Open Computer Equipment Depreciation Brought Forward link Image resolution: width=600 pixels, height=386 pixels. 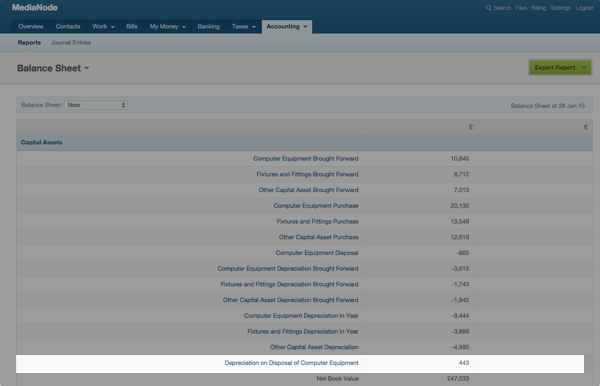[x=288, y=269]
